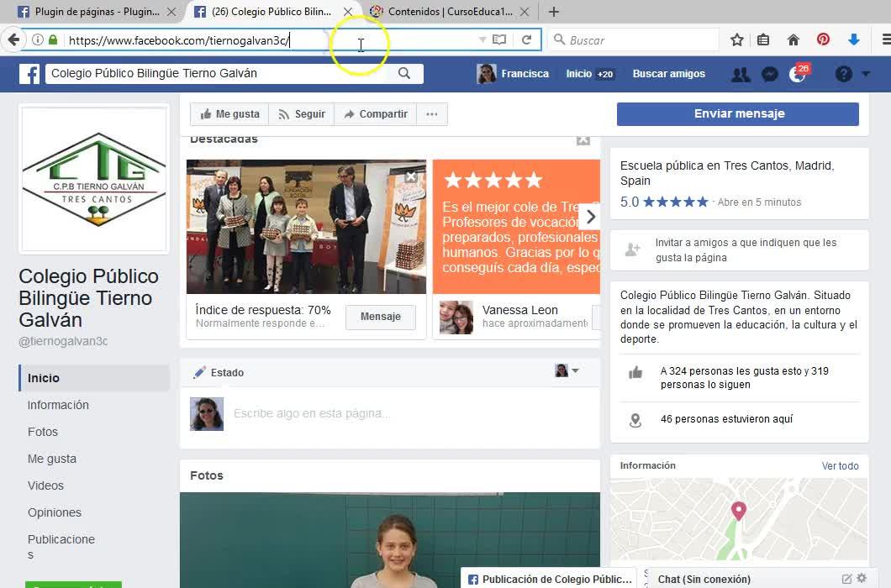
Task: Reload the current page
Action: click(x=526, y=39)
